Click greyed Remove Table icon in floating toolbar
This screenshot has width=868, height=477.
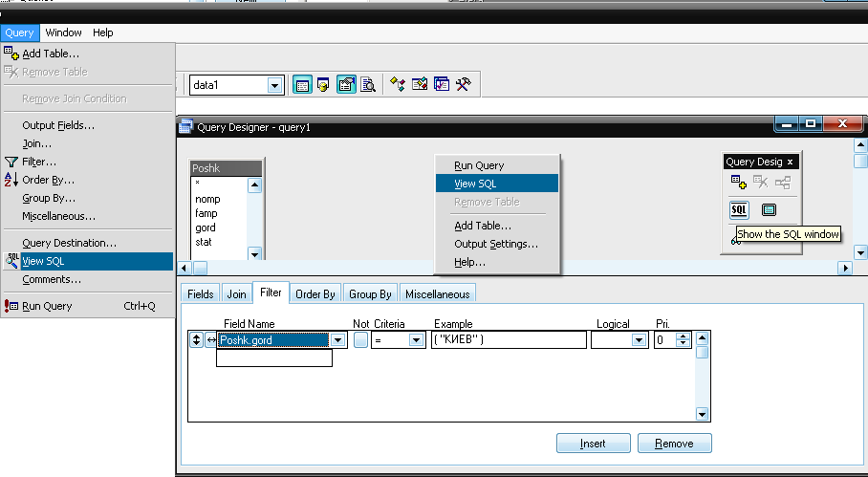pos(761,182)
